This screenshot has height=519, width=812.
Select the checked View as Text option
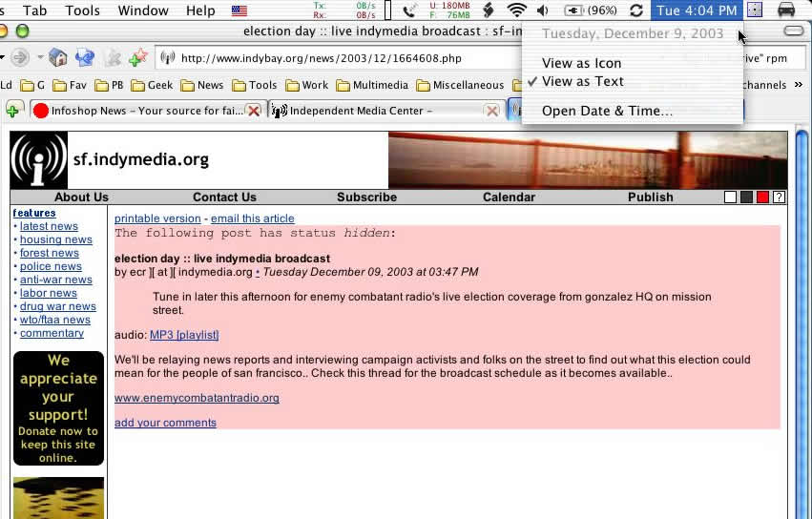[582, 81]
